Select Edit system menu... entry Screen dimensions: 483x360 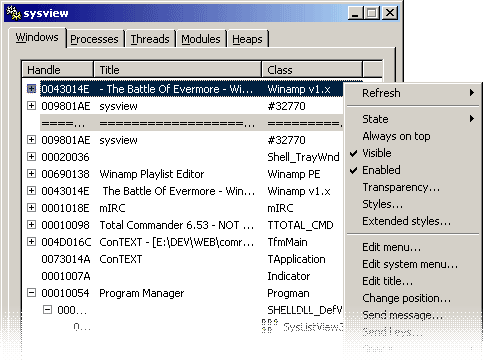[413, 264]
